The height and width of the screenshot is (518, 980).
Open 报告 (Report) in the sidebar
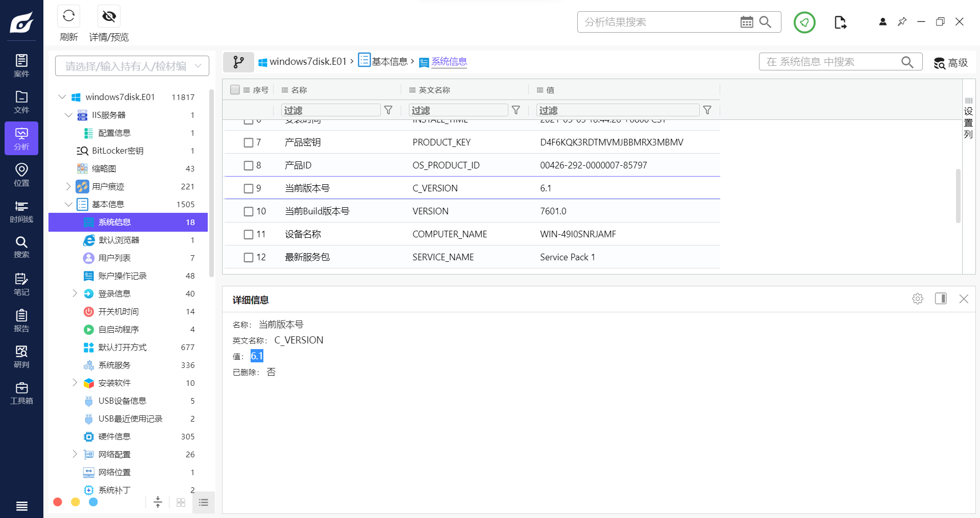click(21, 320)
